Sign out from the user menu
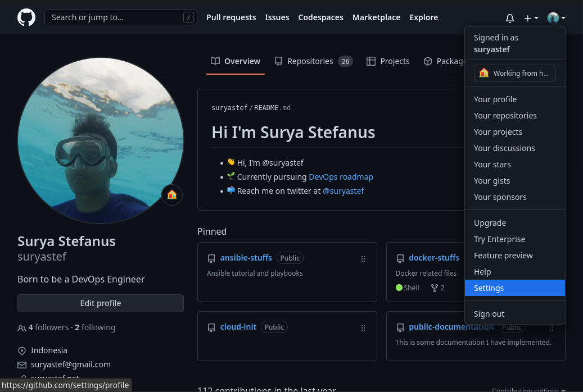The image size is (583, 392). point(515,314)
